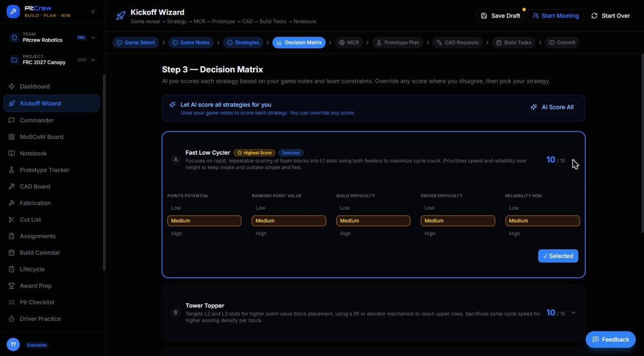This screenshot has width=644, height=356.
Task: Go to the Game Notes step
Action: coord(190,42)
